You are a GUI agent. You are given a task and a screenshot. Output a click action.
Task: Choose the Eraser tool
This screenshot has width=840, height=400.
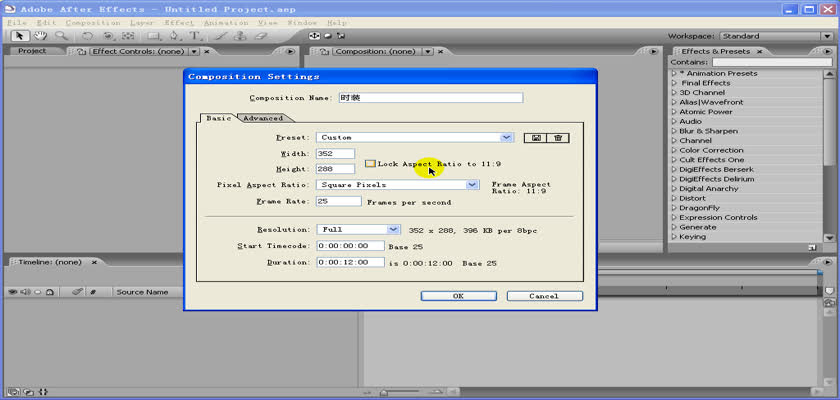262,35
